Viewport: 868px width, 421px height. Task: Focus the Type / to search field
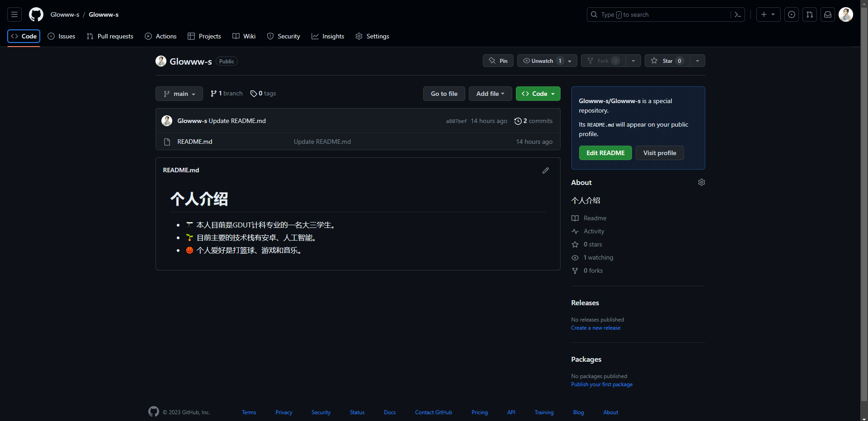659,14
